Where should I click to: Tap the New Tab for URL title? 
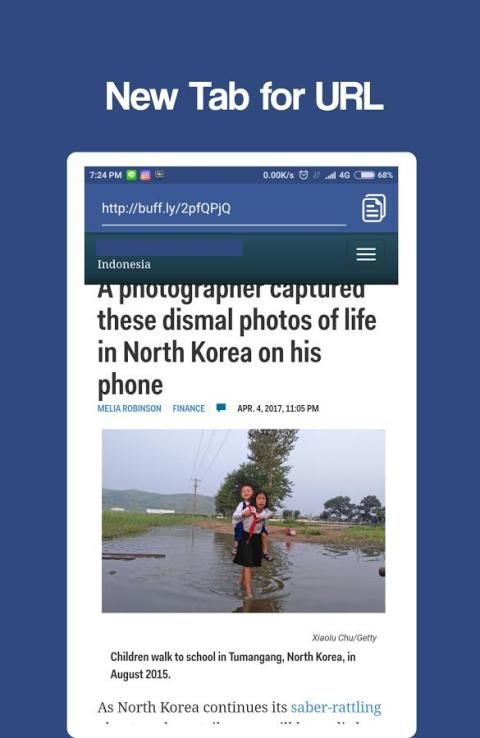244,96
